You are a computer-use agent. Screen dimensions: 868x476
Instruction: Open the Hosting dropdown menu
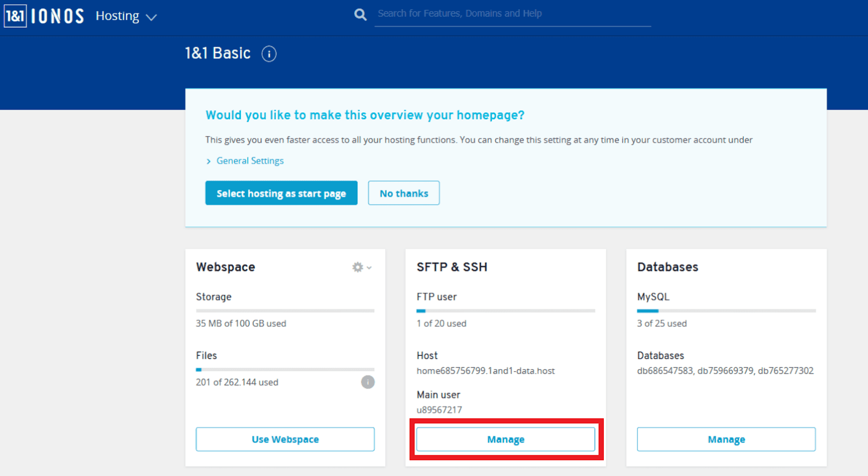click(126, 16)
